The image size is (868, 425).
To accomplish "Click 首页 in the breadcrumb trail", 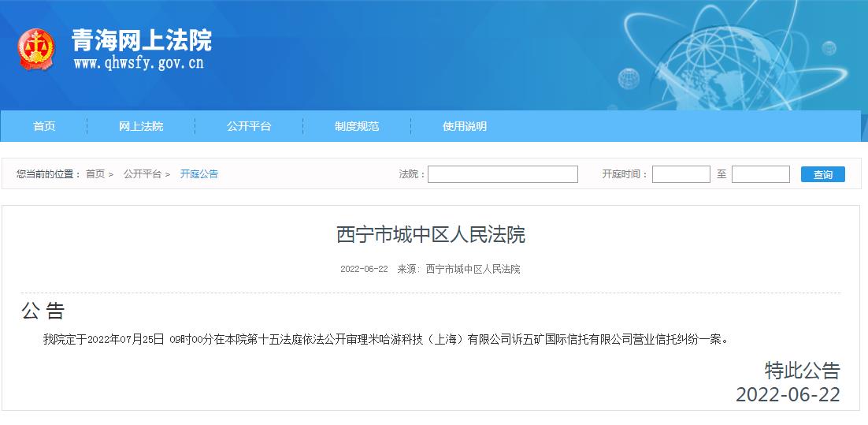I will (x=95, y=174).
